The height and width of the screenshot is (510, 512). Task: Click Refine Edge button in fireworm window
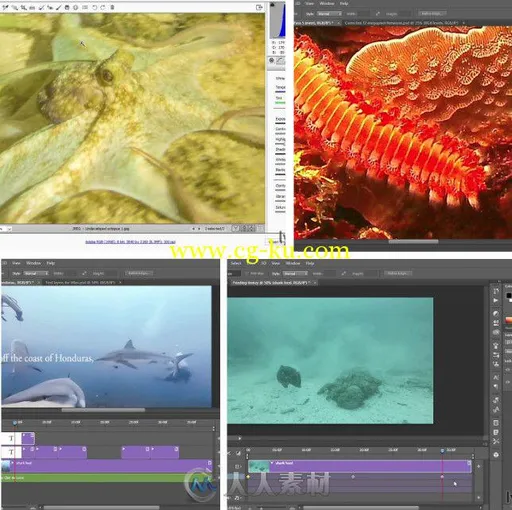(432, 14)
